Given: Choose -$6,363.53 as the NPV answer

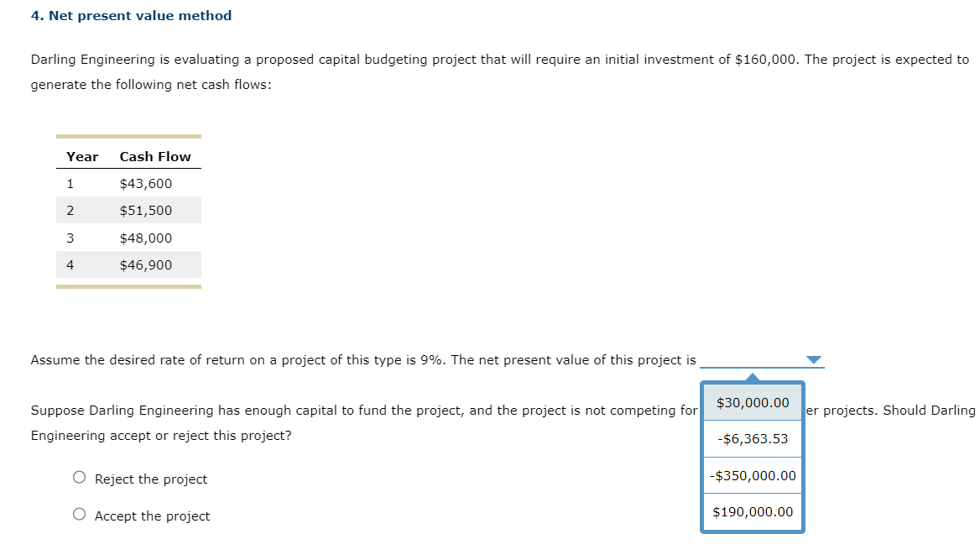Looking at the screenshot, I should coord(752,437).
